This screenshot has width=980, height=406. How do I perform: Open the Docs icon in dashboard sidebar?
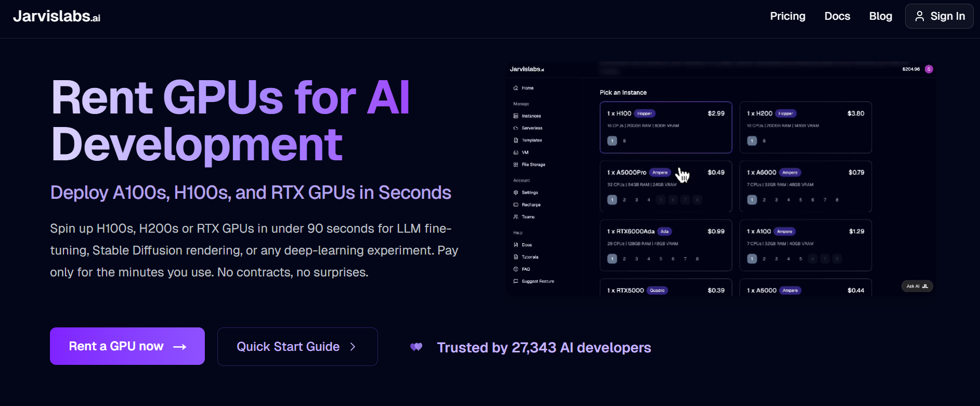click(x=516, y=245)
